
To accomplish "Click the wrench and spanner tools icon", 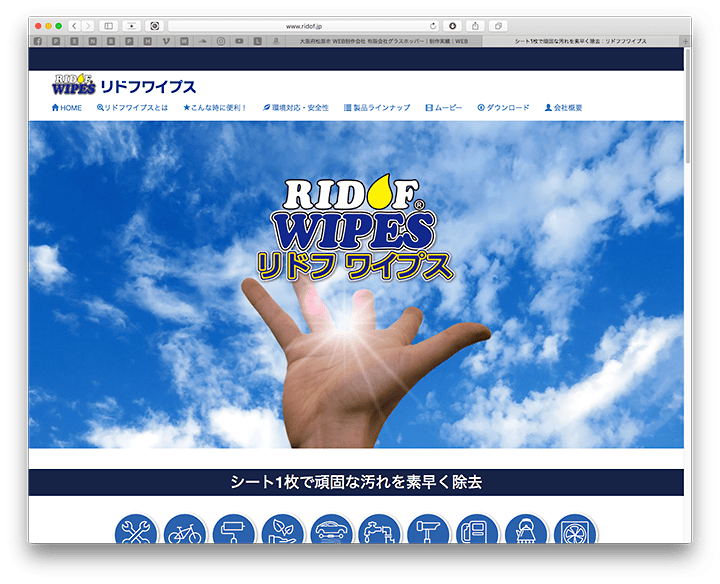I will click(135, 529).
